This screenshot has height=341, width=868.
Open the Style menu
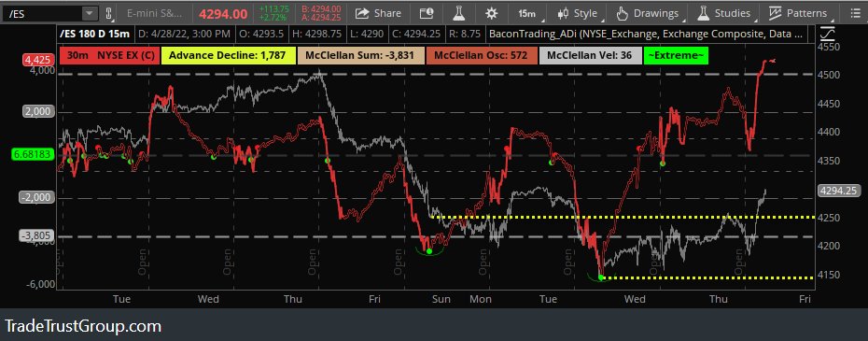coord(579,13)
